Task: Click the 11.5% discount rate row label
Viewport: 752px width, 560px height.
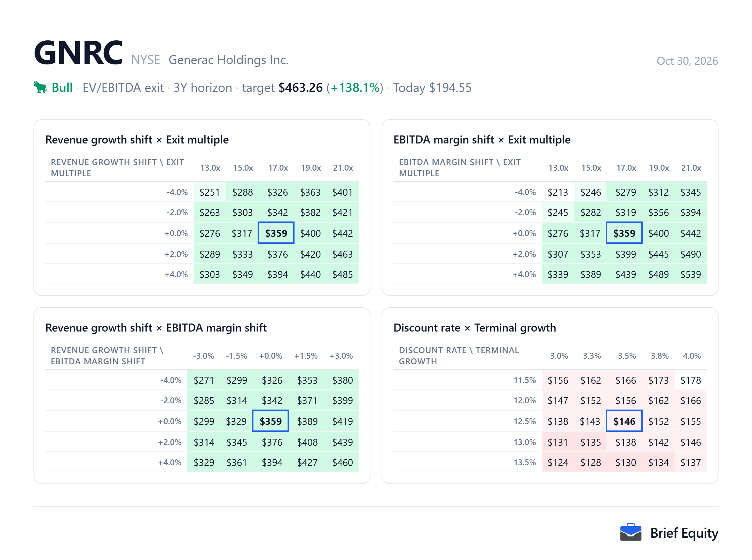Action: pos(525,380)
